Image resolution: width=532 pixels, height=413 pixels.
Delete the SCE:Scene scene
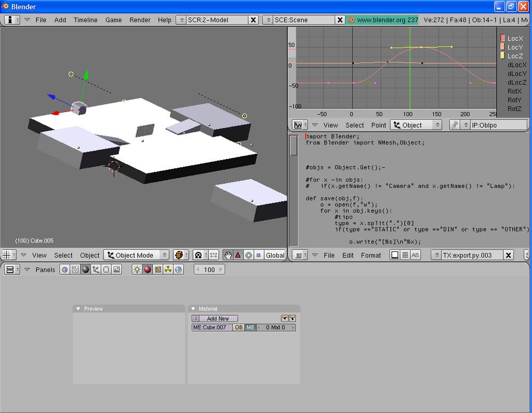340,20
